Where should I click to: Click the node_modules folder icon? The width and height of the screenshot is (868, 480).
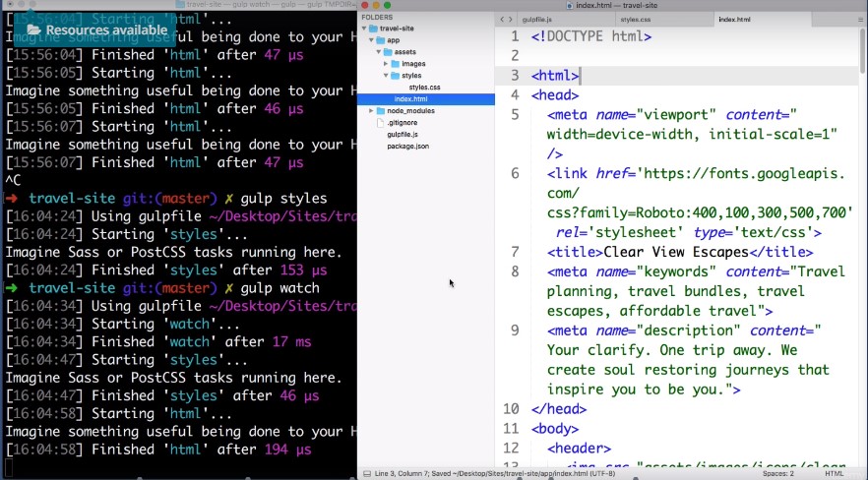380,110
